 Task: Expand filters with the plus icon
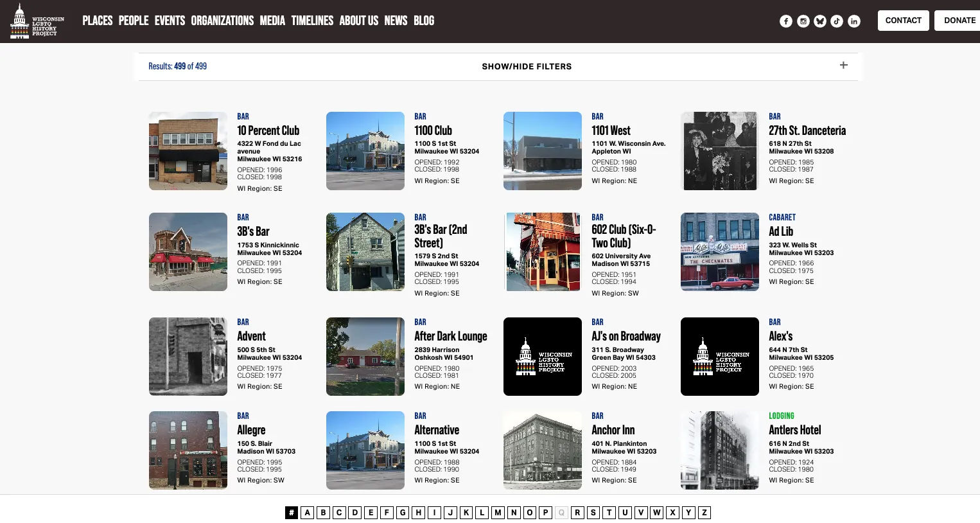pyautogui.click(x=843, y=66)
